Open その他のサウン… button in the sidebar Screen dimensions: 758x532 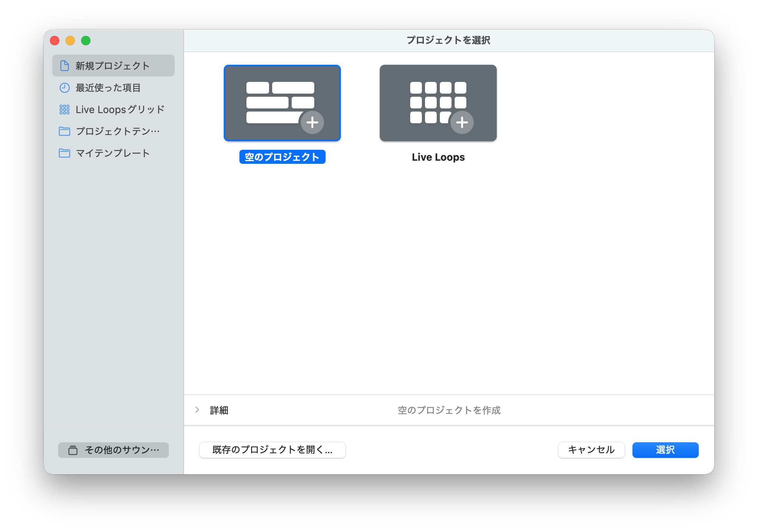113,450
